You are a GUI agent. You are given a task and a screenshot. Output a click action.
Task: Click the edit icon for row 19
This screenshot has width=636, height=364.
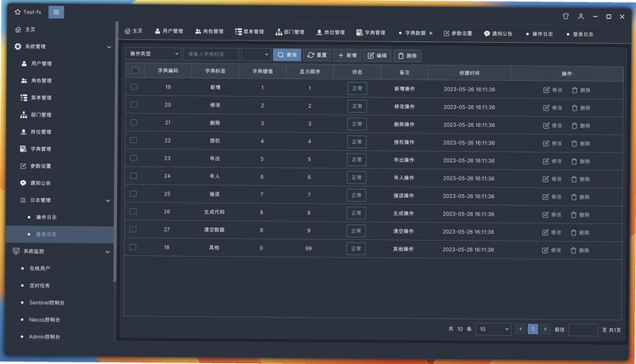click(x=546, y=90)
